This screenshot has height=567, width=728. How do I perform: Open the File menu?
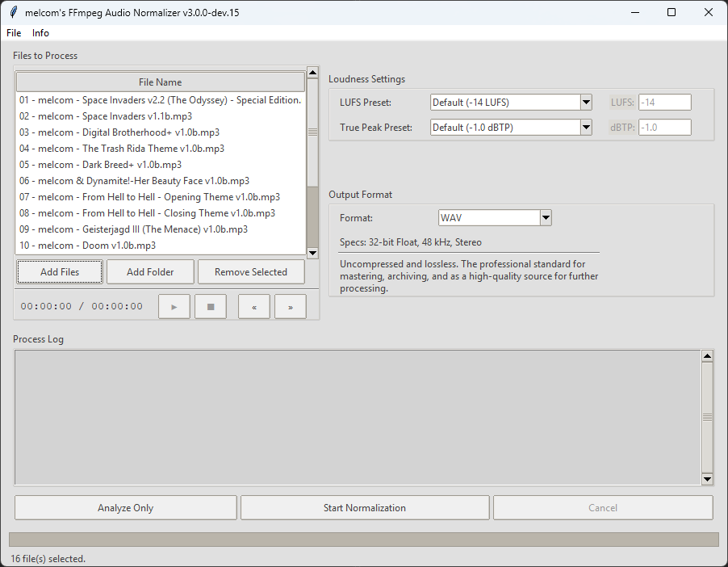click(14, 33)
